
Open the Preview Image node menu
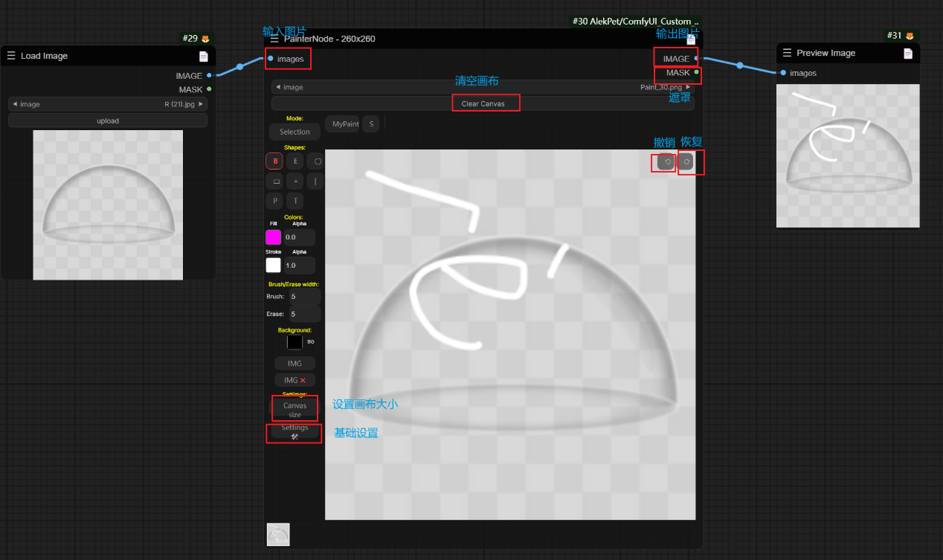(787, 53)
